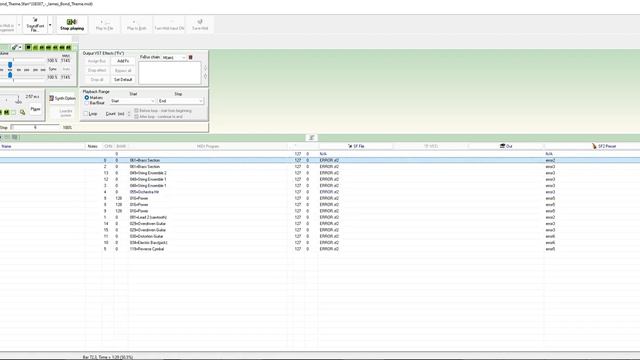The height and width of the screenshot is (360, 640).
Task: Click the Bar 72.3 Time status bar text
Action: (x=107, y=357)
